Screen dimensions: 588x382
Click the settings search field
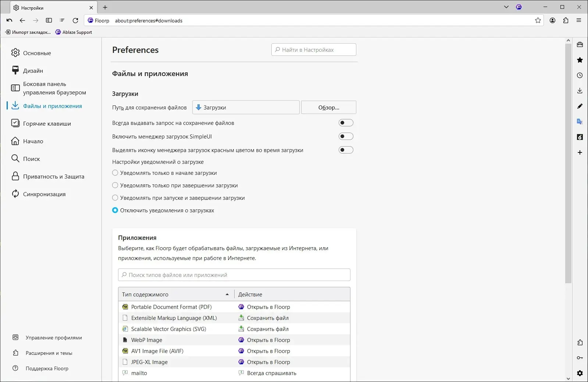[314, 50]
